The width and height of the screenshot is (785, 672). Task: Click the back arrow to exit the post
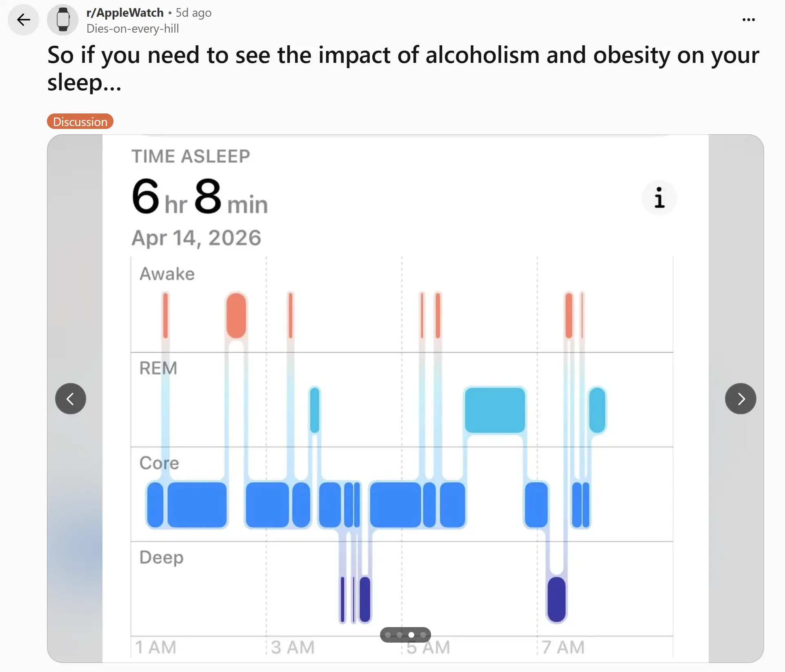pyautogui.click(x=23, y=20)
